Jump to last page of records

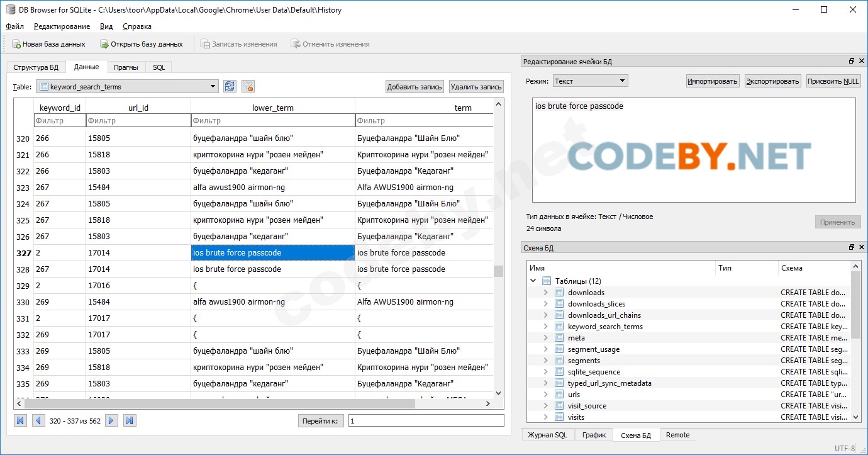(x=130, y=420)
